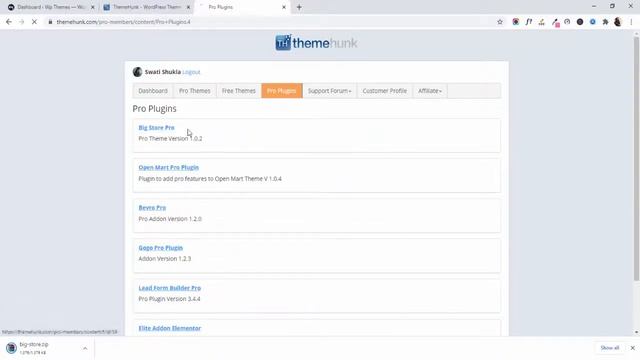This screenshot has height=360, width=640.
Task: Click the Swati Shukla username
Action: point(162,72)
